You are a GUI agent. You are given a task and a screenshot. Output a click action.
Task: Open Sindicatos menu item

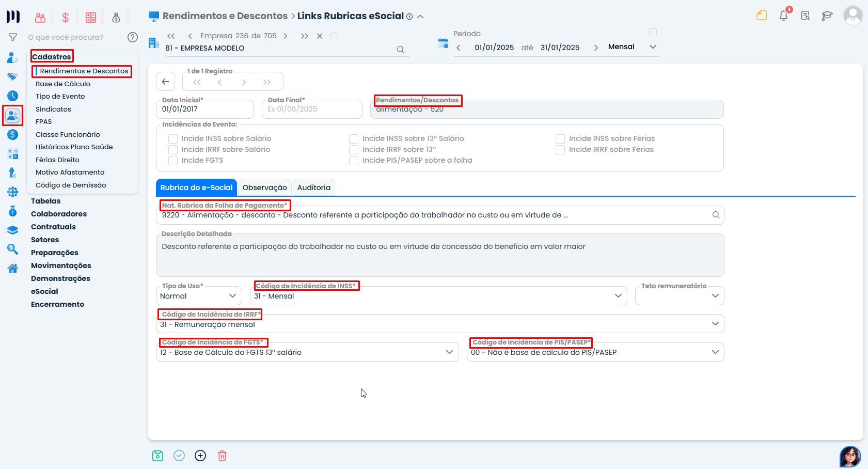[53, 109]
